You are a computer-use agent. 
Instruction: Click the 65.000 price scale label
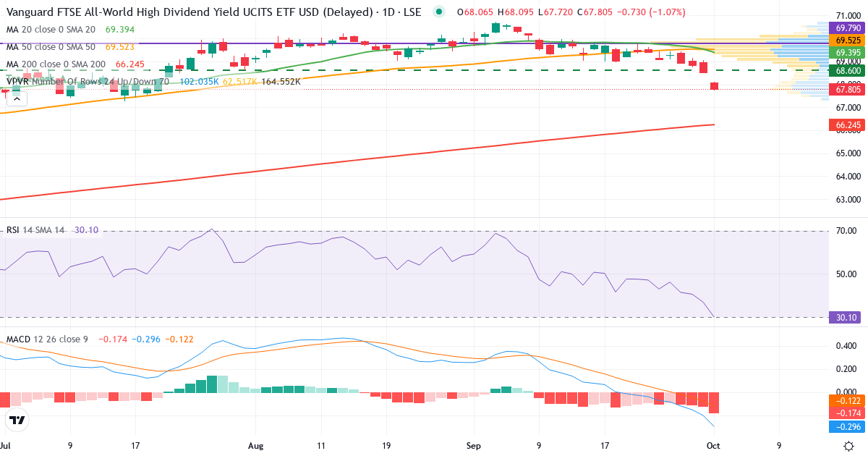click(x=847, y=153)
